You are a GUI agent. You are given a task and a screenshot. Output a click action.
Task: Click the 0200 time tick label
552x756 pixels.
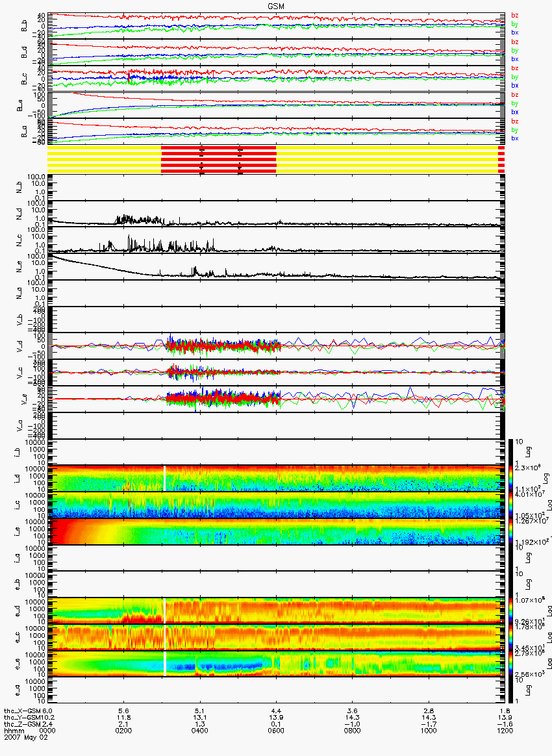[x=123, y=731]
